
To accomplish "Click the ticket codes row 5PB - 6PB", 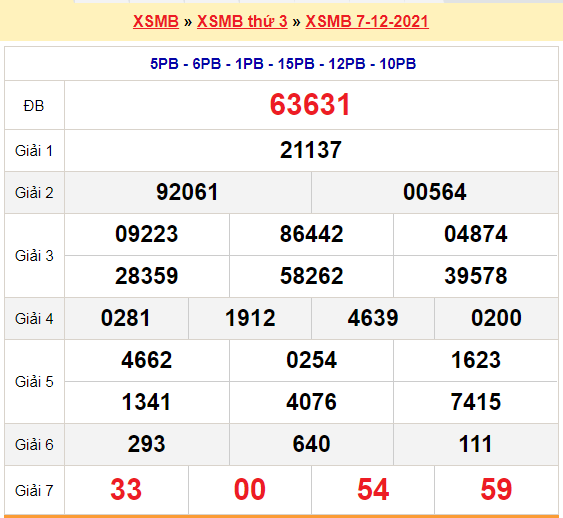I will (283, 64).
